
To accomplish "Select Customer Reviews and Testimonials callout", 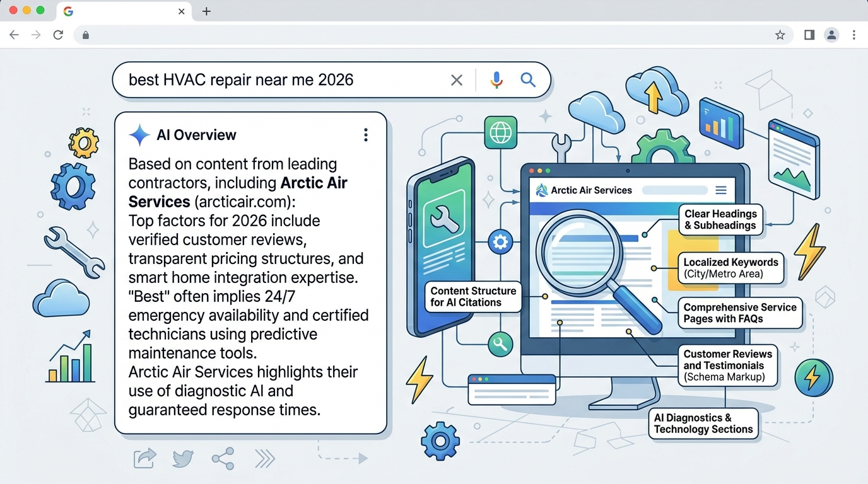I will pos(727,366).
